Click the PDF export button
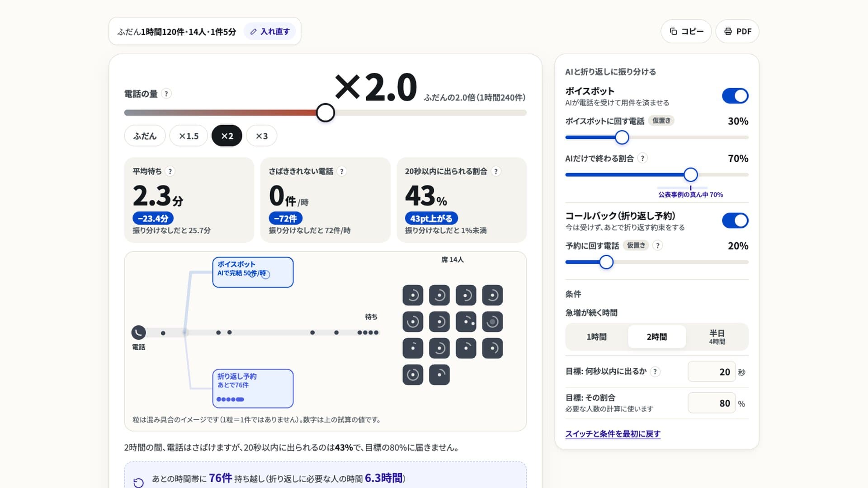Screen dimensions: 868x488 coord(737,32)
